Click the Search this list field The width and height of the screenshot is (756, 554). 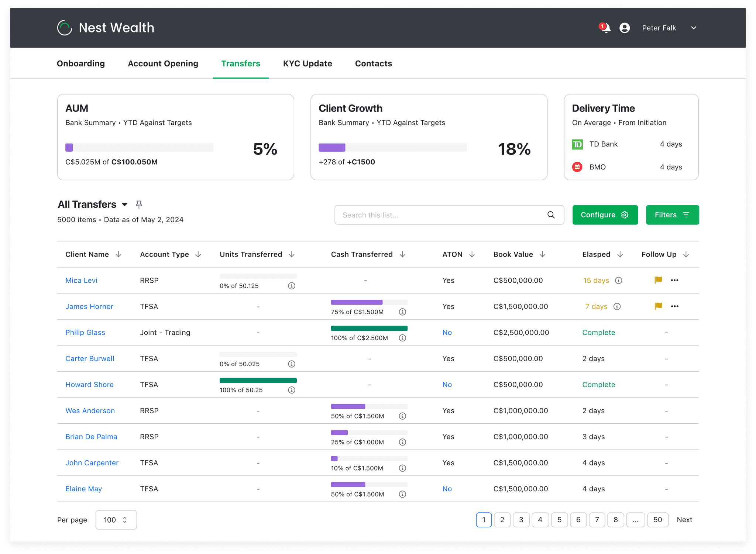point(449,215)
